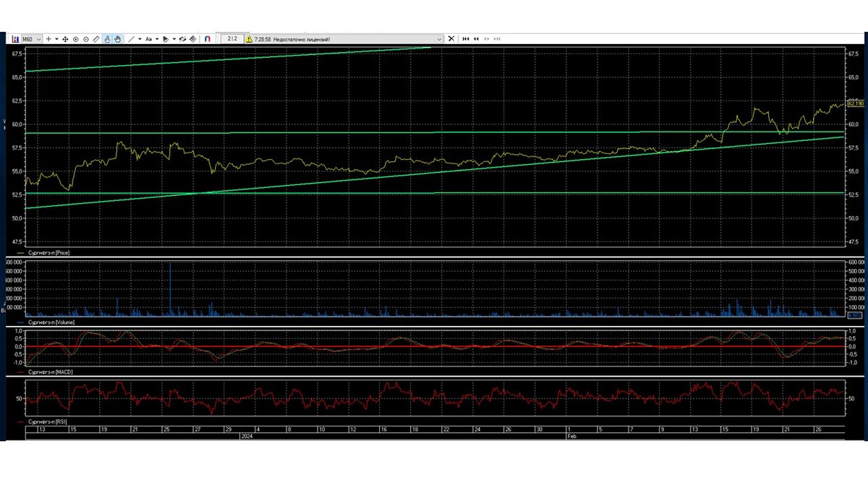This screenshot has width=868, height=488.
Task: Select the move chart arrows tool
Action: pyautogui.click(x=65, y=39)
